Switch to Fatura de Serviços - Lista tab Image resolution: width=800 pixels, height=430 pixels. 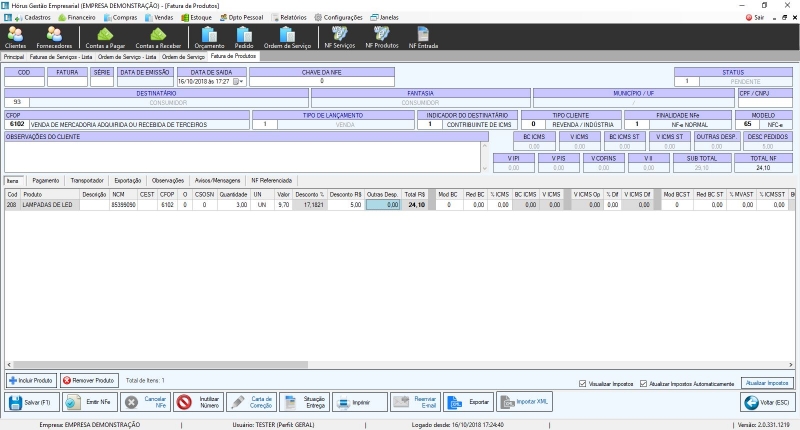point(61,57)
